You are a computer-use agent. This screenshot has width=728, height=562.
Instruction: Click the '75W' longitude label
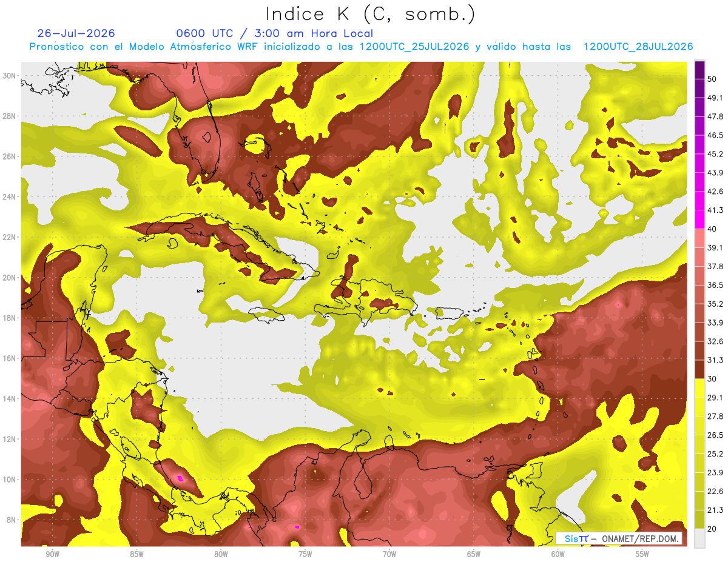(305, 555)
